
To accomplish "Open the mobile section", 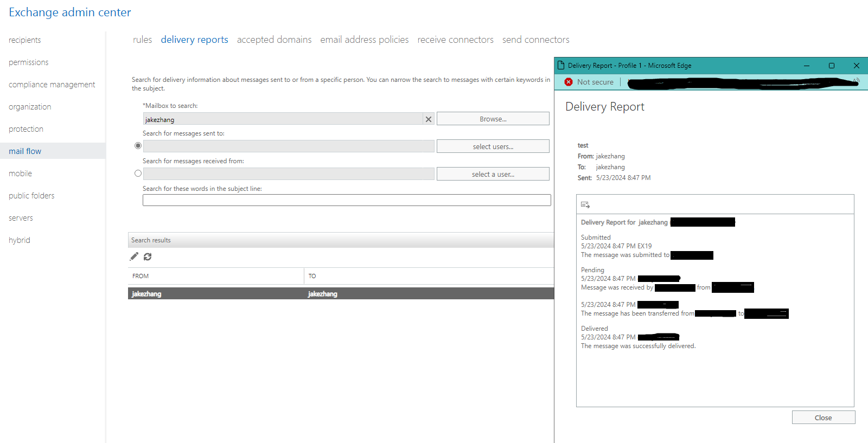I will [21, 174].
